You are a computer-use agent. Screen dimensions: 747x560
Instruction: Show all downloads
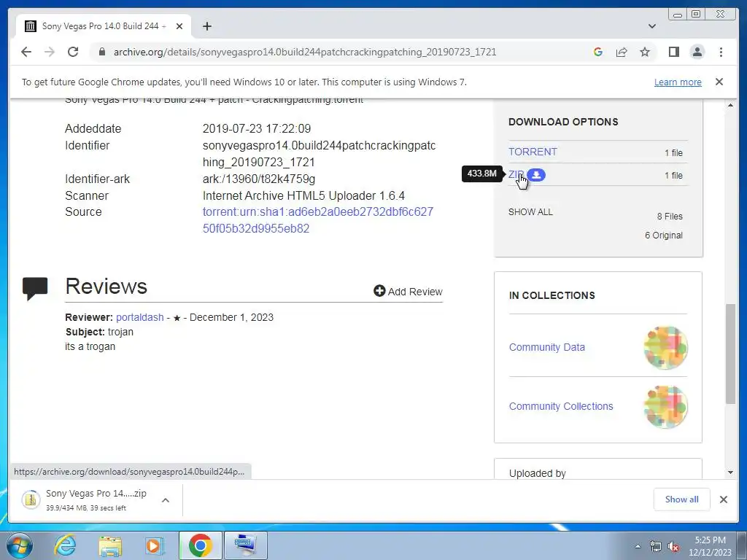pyautogui.click(x=682, y=499)
